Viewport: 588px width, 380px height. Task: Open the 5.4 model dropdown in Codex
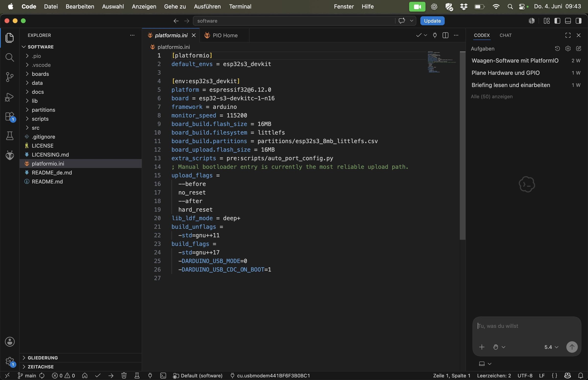(x=551, y=347)
